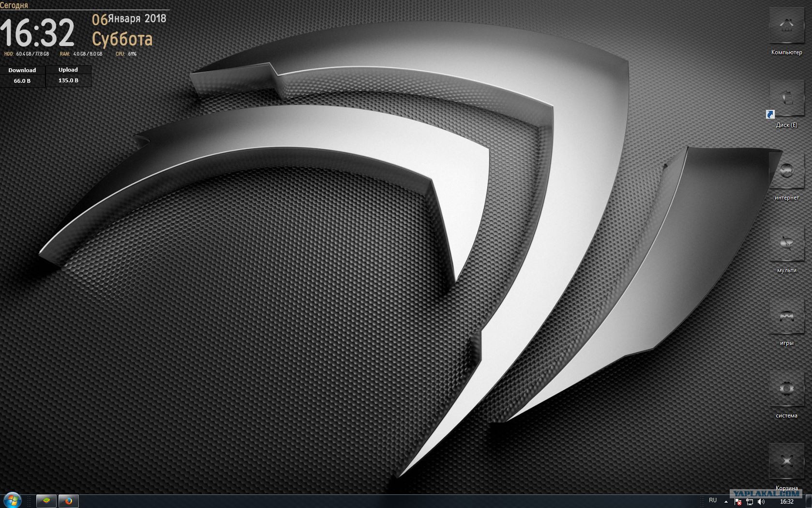This screenshot has width=812, height=508.
Task: Click the '135.0 B' upload value
Action: (x=68, y=80)
